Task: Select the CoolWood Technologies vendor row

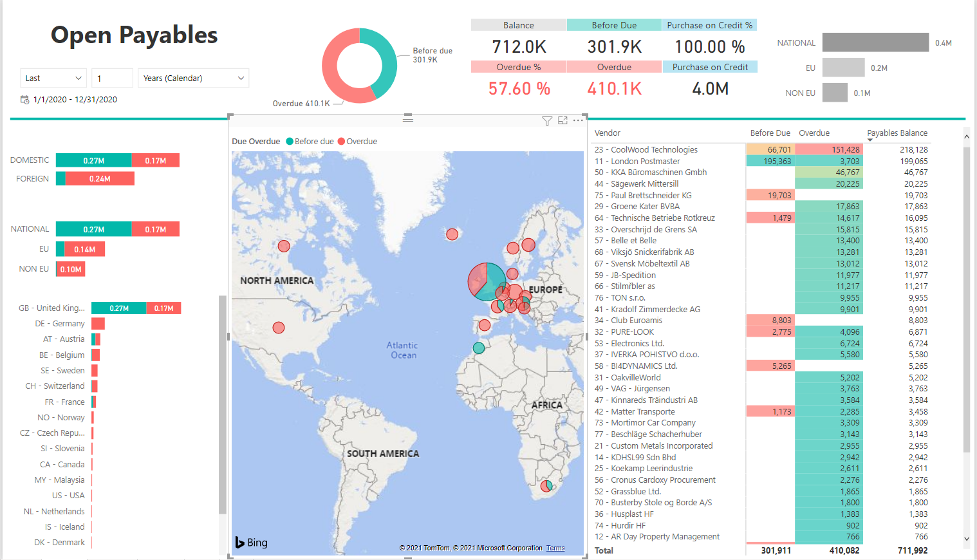Action: point(654,150)
